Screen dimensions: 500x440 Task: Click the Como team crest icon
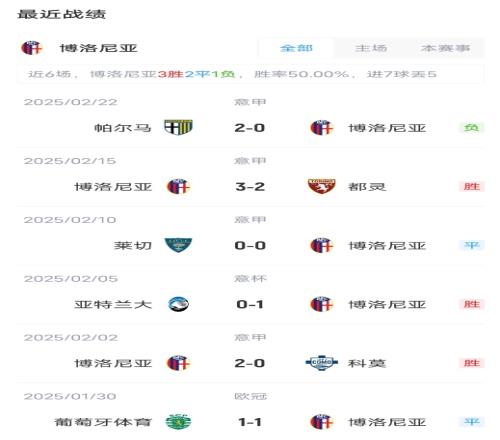tap(321, 363)
